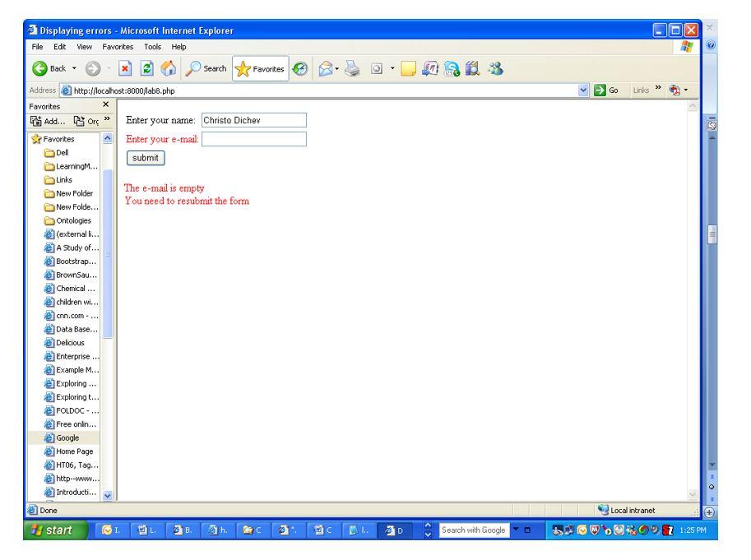Click the green Go arrow button
This screenshot has width=751, height=560.
click(600, 90)
